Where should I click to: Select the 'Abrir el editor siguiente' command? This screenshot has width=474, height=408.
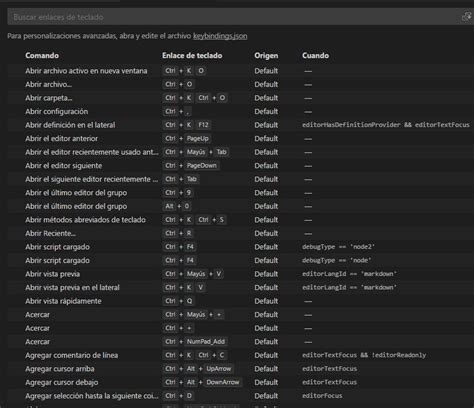coord(64,166)
